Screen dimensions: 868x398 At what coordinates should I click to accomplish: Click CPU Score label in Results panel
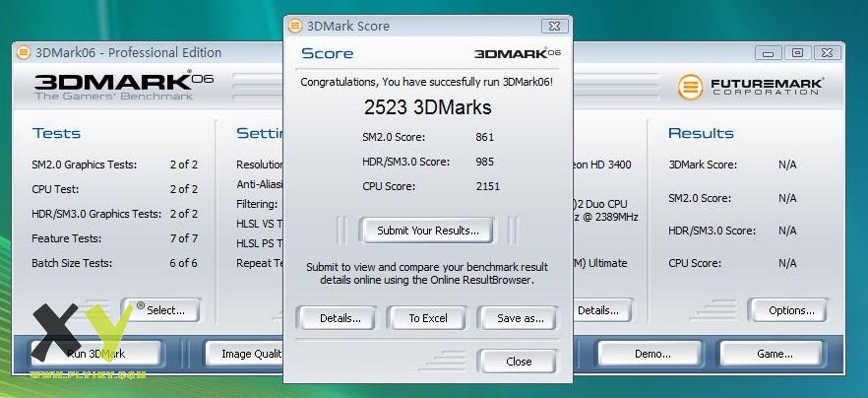tap(695, 263)
